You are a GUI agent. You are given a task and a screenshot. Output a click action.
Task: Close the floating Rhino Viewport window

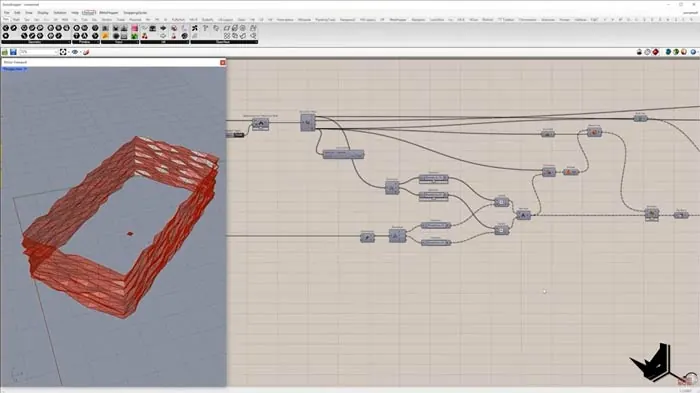point(223,63)
